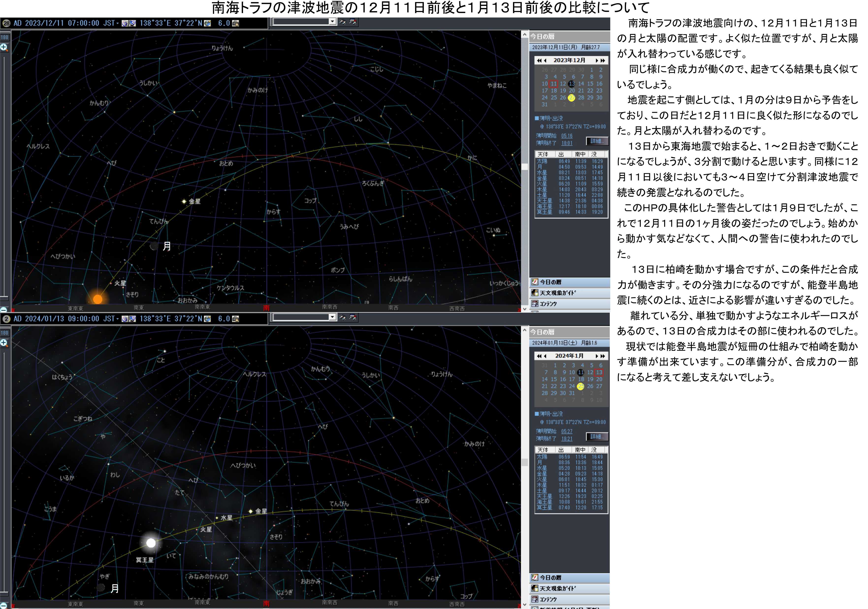Click the 天文現象ガイド icon in the upper panel list
The width and height of the screenshot is (868, 609).
[x=535, y=293]
